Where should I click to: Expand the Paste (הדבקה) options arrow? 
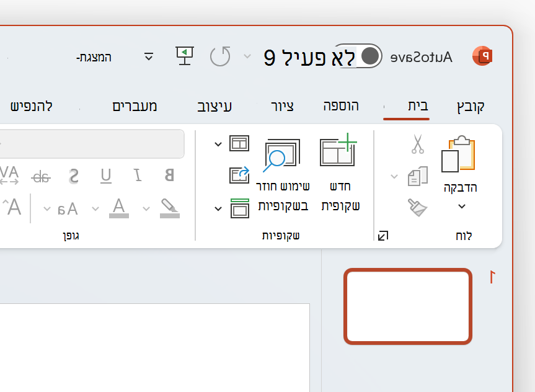[x=462, y=206]
